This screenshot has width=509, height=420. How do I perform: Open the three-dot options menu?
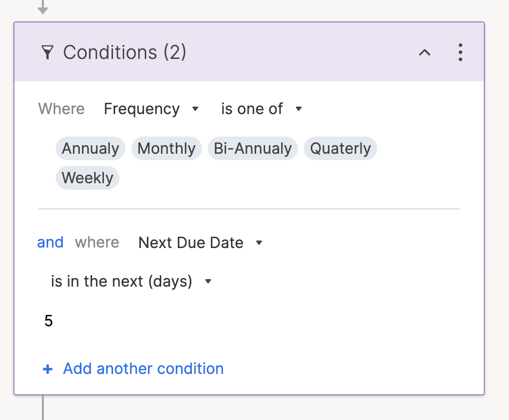click(x=460, y=52)
